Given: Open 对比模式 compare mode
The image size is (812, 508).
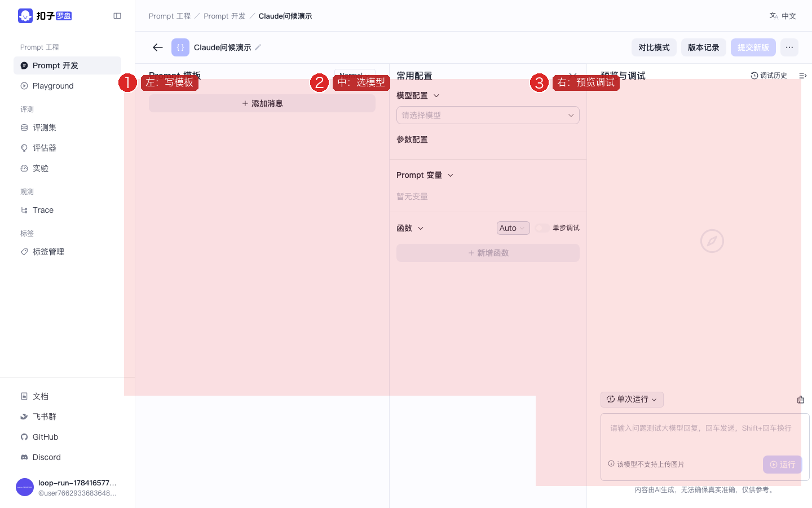Looking at the screenshot, I should point(654,47).
